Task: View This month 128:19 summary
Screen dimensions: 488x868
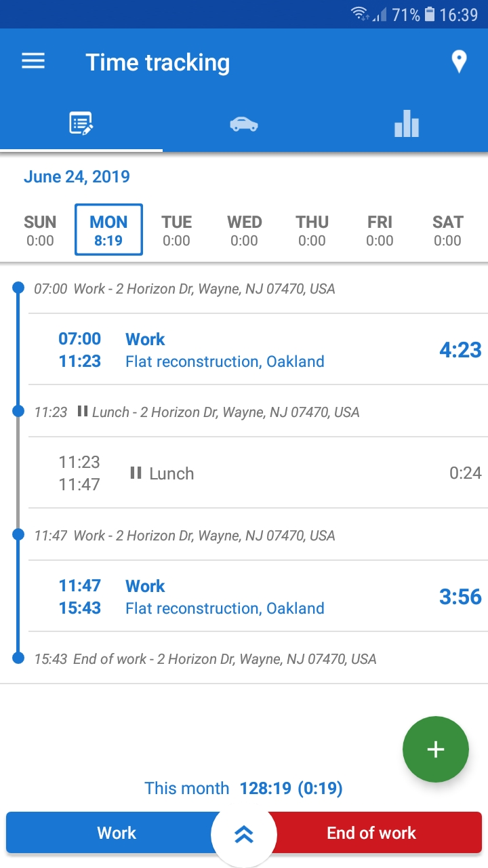Action: pyautogui.click(x=243, y=788)
